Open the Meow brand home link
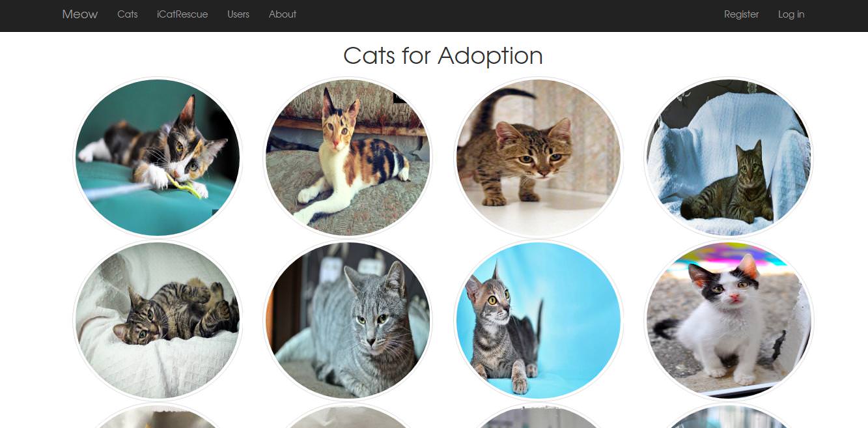 pyautogui.click(x=80, y=14)
